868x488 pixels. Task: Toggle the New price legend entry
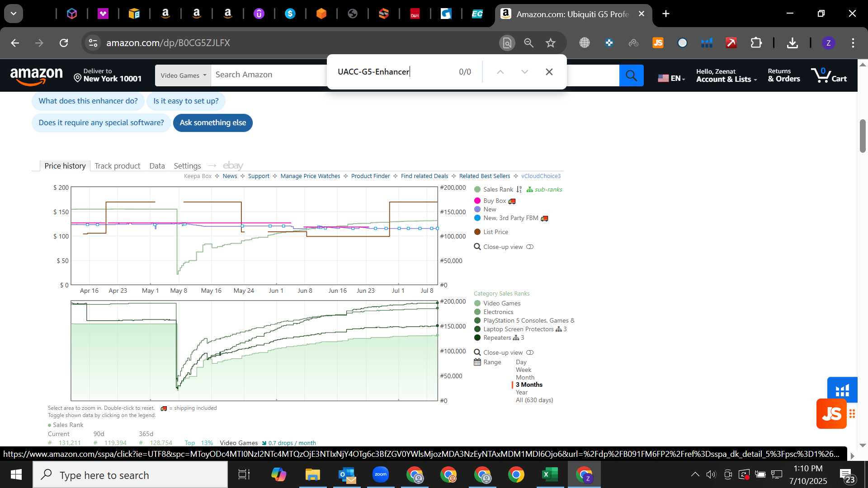click(485, 210)
